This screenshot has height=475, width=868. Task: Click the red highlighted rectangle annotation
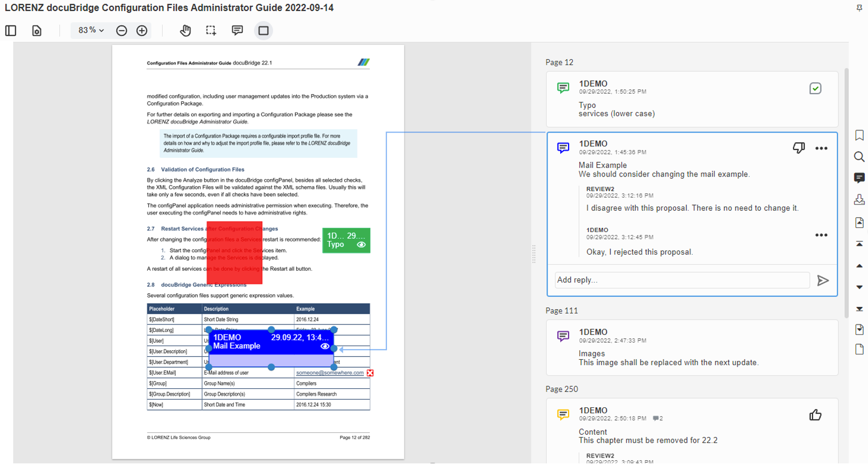pos(234,253)
